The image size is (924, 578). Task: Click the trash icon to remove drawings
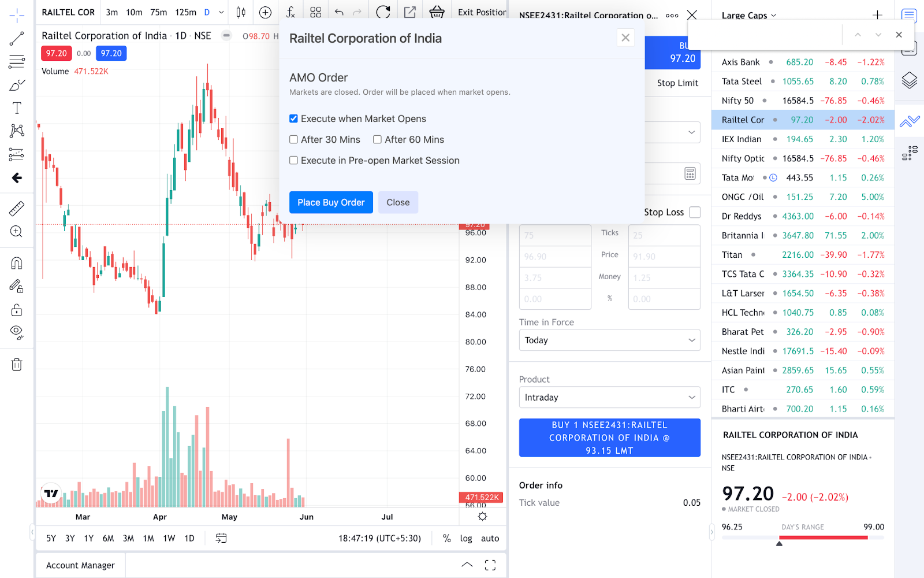17,364
